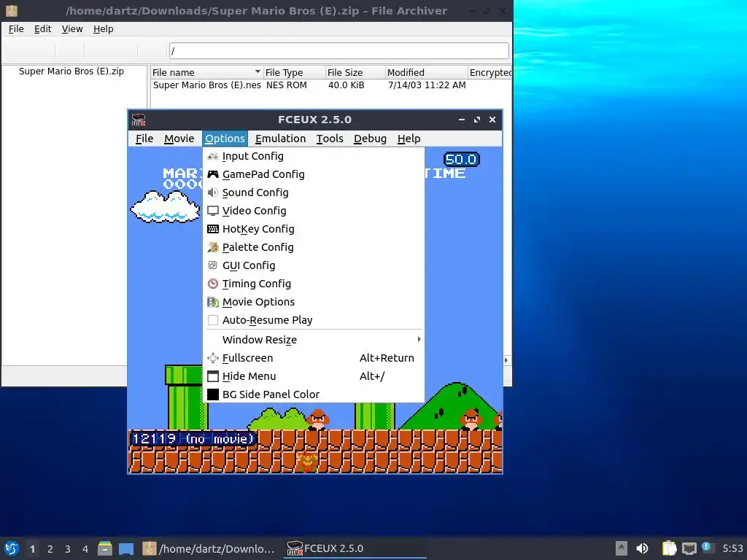
Task: Click the Input Config joystick icon
Action: pyautogui.click(x=213, y=156)
